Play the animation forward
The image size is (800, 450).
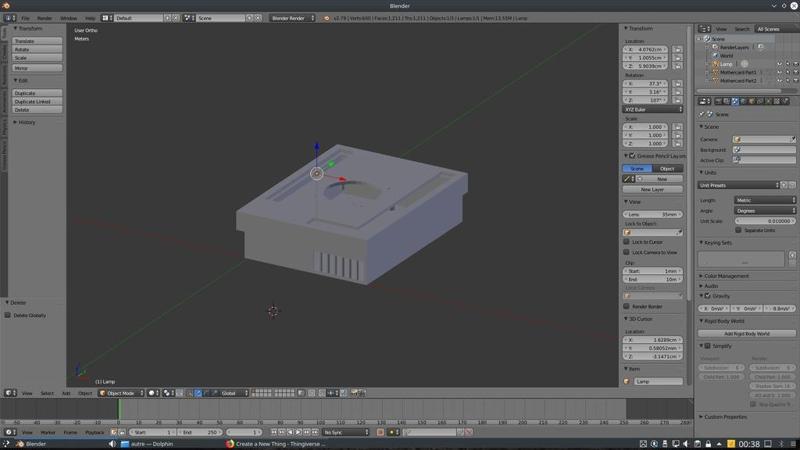tap(298, 432)
